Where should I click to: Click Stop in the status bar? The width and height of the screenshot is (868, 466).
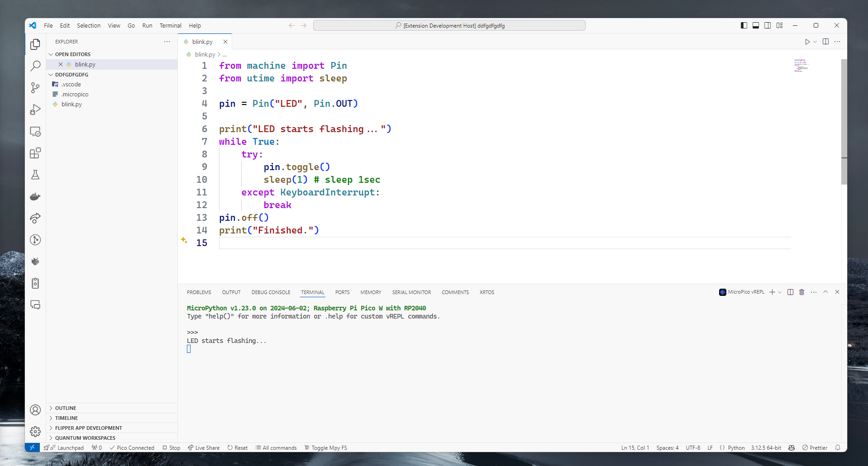171,447
